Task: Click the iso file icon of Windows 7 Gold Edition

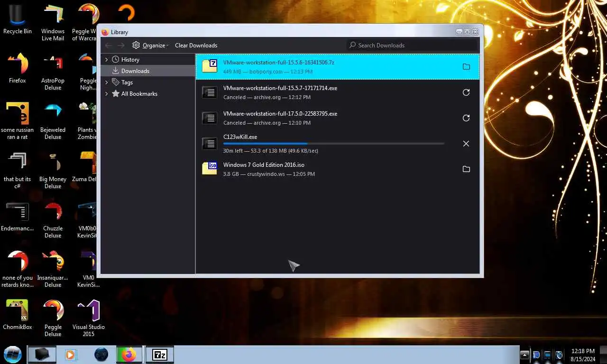Action: tap(210, 168)
